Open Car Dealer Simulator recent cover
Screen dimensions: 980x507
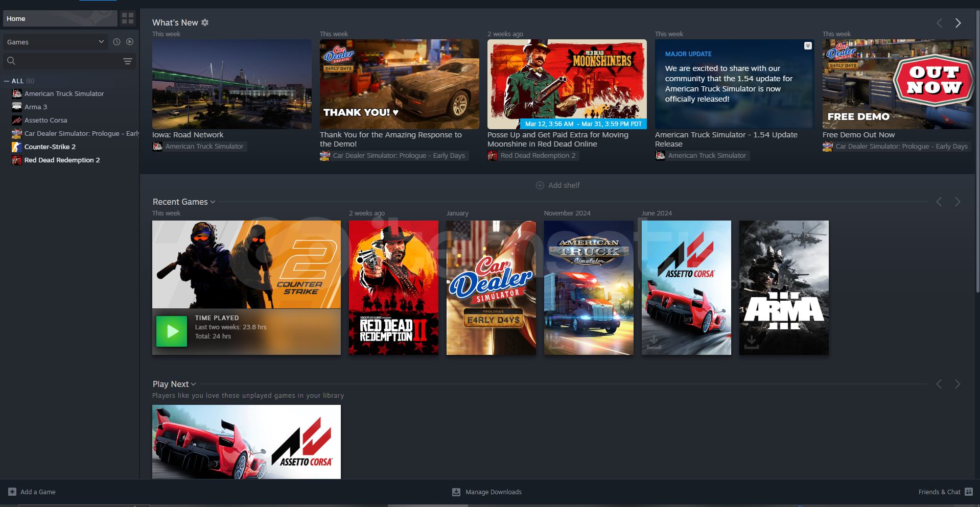[x=491, y=287]
